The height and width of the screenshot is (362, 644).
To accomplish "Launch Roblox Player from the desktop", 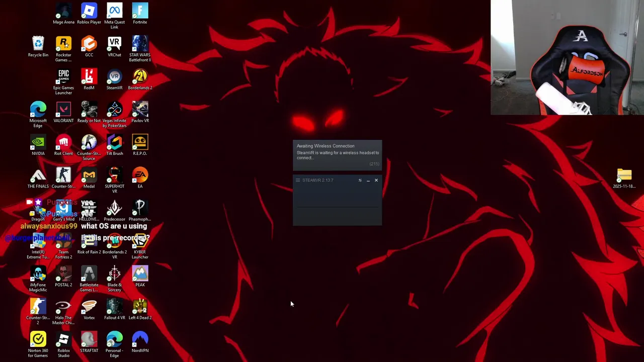I will [89, 14].
